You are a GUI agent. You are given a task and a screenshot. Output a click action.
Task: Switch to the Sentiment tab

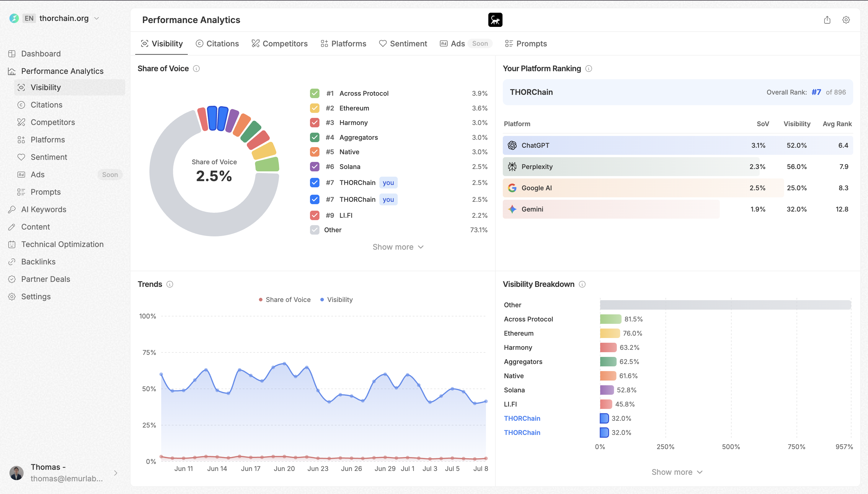[403, 43]
